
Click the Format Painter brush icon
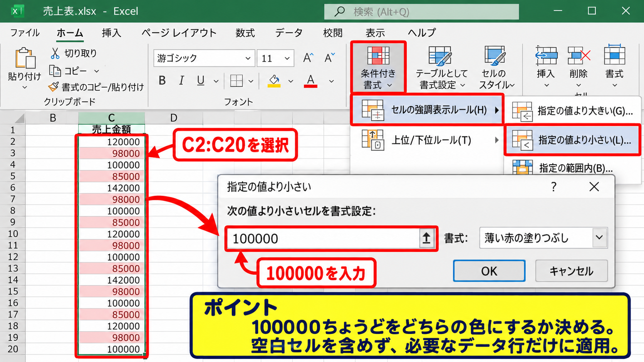[54, 87]
